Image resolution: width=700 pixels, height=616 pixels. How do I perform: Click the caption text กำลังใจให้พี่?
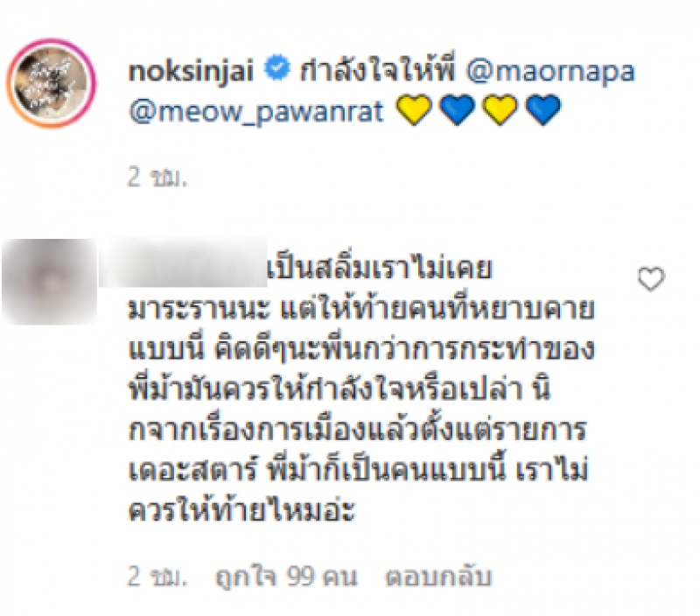pos(377,71)
